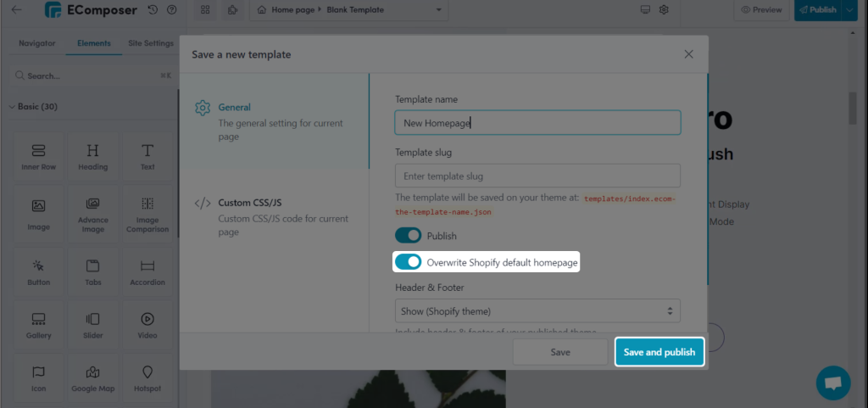The height and width of the screenshot is (408, 868).
Task: Select the Google Map element
Action: tap(92, 377)
